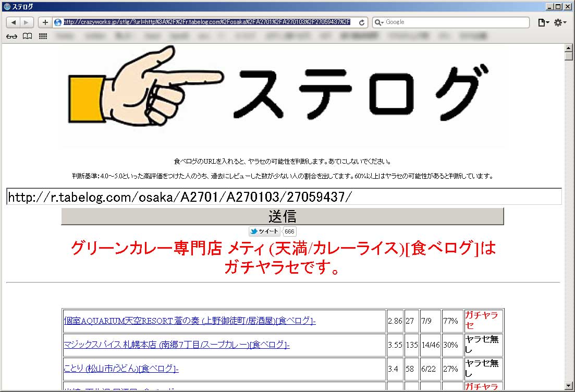575x392 pixels.
Task: Click the back navigation arrow
Action: point(13,22)
